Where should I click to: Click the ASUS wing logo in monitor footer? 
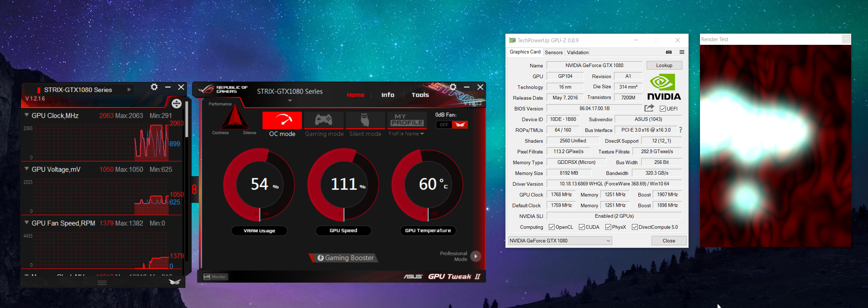(175, 282)
